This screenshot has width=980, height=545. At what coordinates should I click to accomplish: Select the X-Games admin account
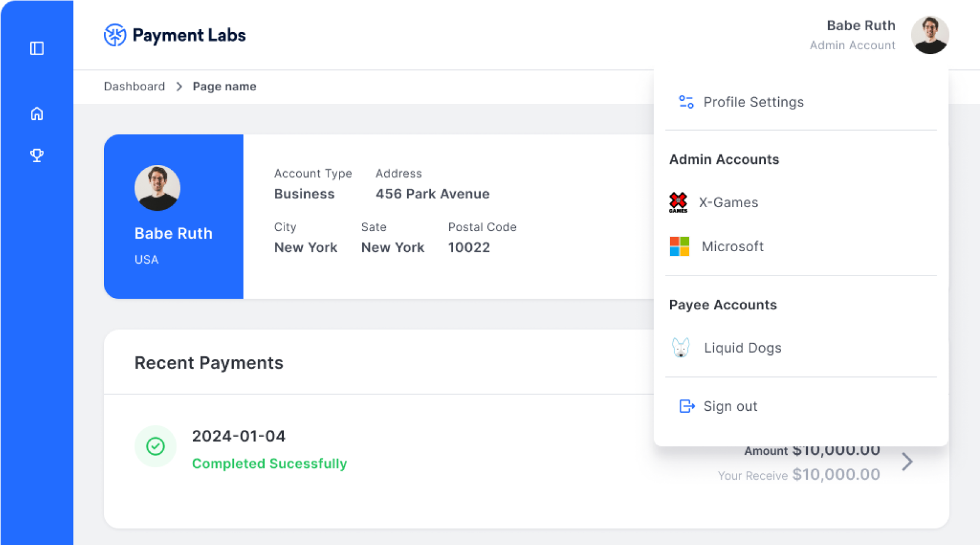click(x=728, y=202)
